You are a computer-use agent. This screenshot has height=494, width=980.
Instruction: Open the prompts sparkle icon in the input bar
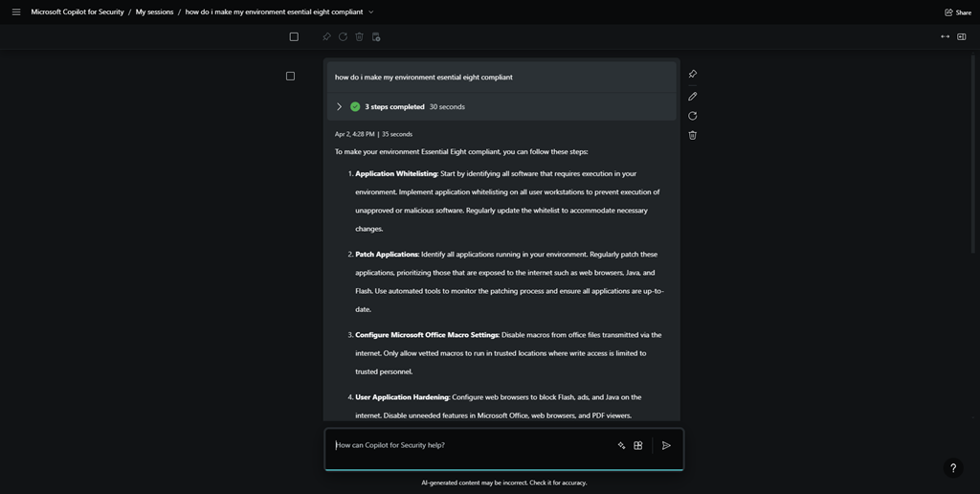[621, 445]
